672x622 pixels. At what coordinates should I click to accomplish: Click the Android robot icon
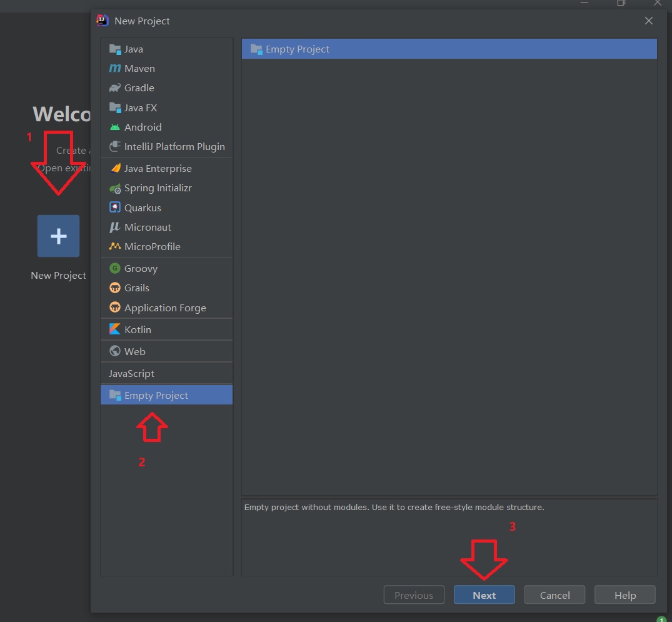(115, 127)
